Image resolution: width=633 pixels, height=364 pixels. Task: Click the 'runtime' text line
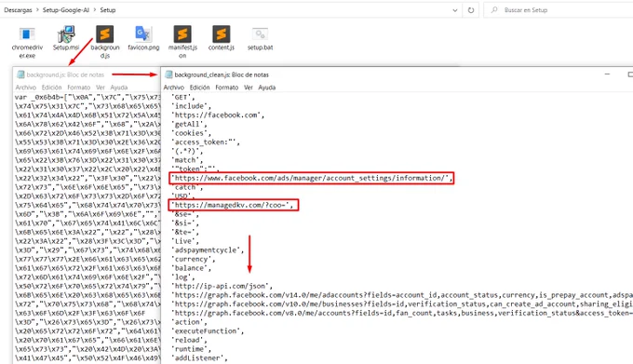(192, 349)
